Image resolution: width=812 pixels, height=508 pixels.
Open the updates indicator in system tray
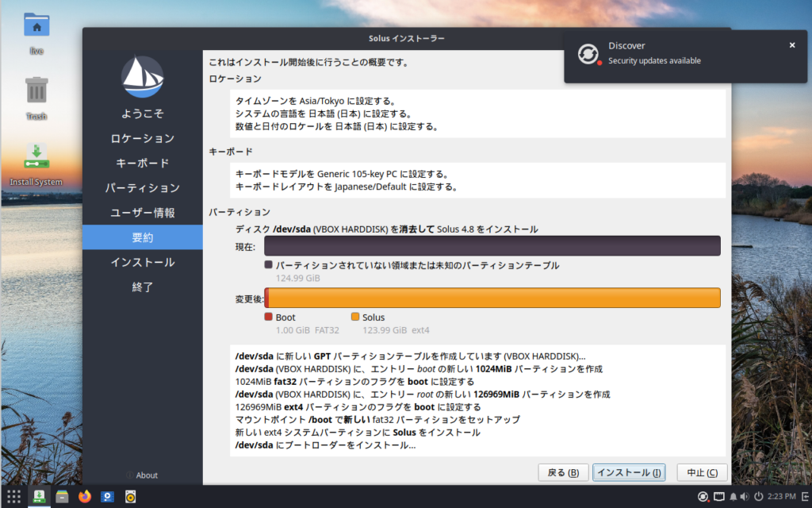(703, 497)
